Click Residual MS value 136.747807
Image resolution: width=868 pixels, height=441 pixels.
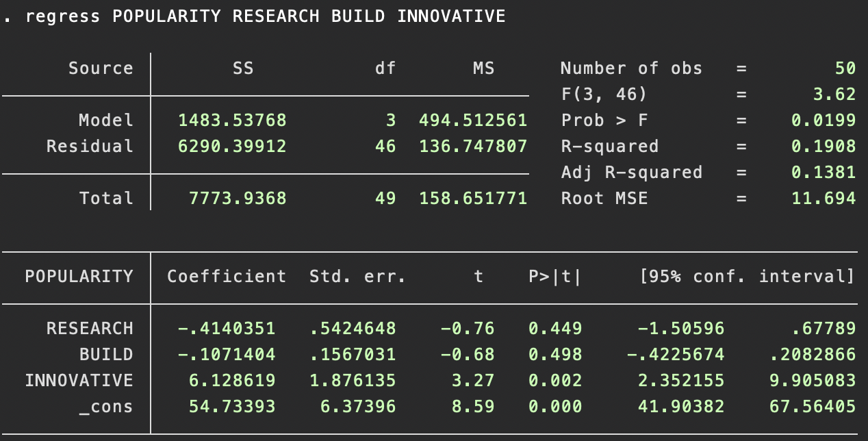[473, 147]
